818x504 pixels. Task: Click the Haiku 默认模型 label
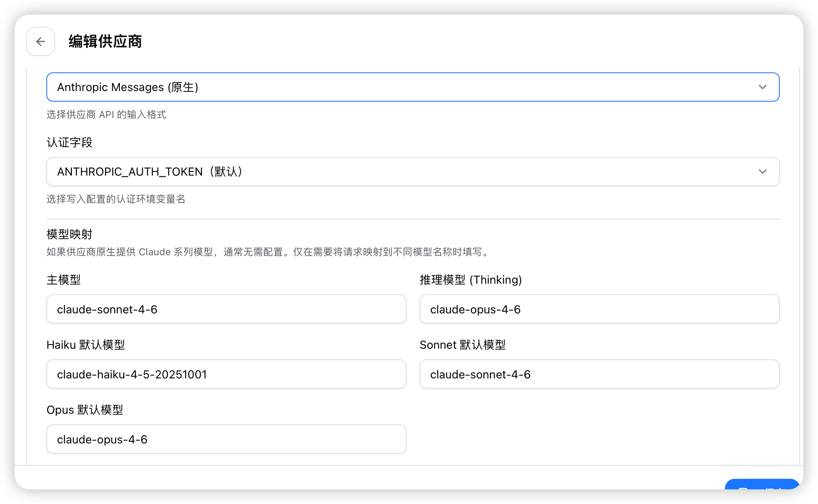[x=86, y=345]
